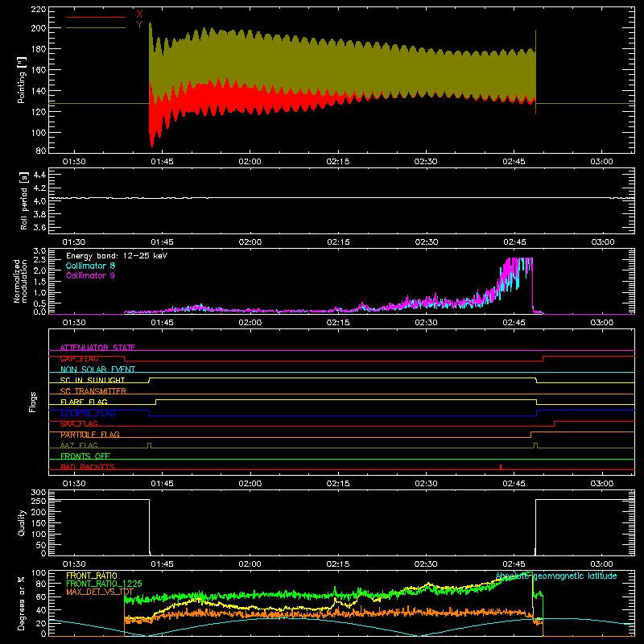This screenshot has height=644, width=644.
Task: Click the 'BAD_PACKETS' label
Action: click(x=88, y=467)
